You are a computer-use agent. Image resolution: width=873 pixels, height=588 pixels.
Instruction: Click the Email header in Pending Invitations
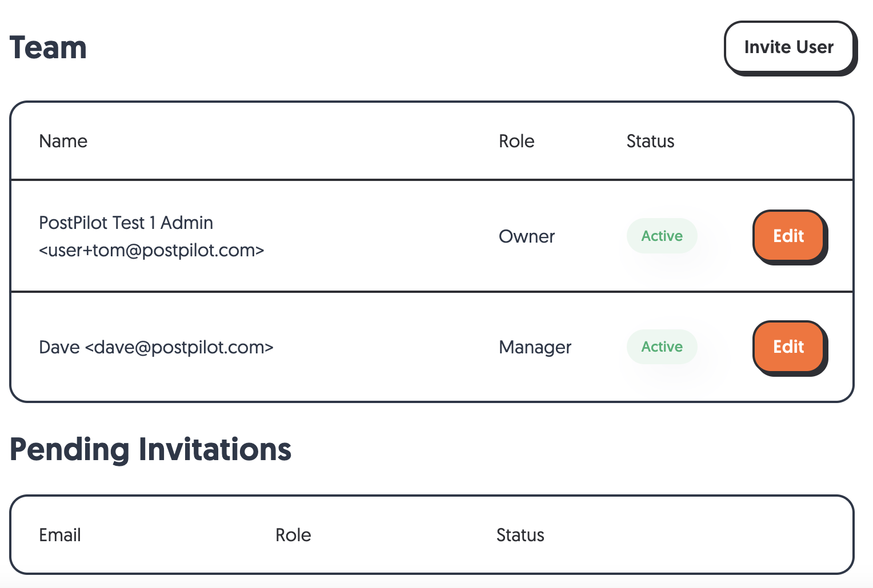pos(59,535)
